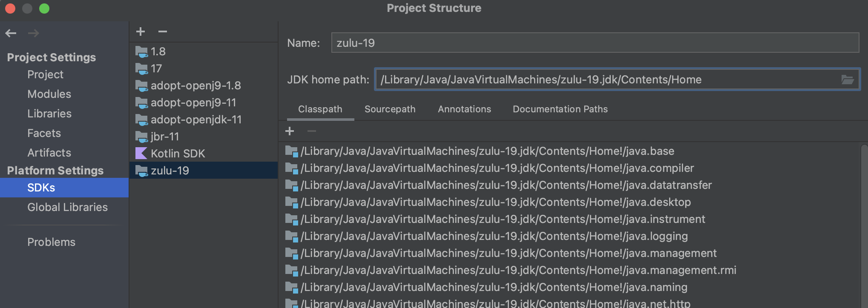Viewport: 868px width, 308px height.
Task: Select SDKs under Platform Settings
Action: pos(64,188)
